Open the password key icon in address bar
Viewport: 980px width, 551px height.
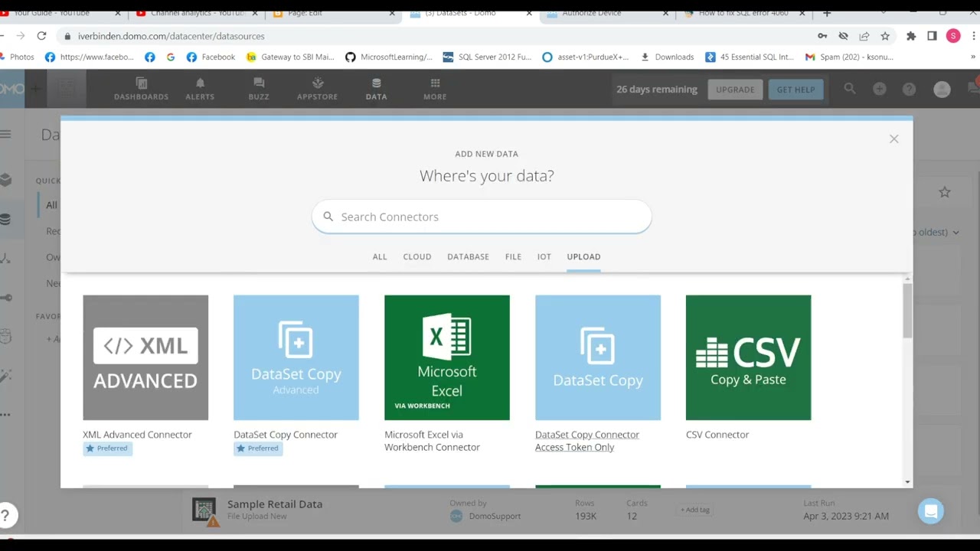click(x=822, y=36)
